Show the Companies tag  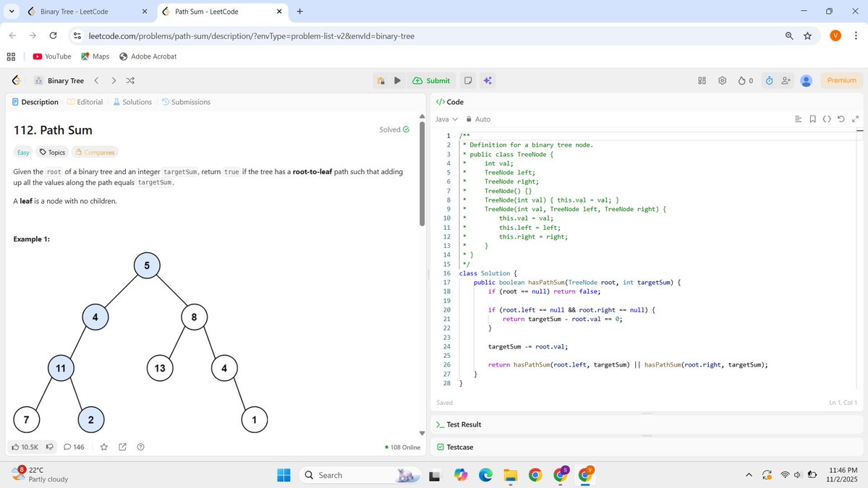click(95, 153)
